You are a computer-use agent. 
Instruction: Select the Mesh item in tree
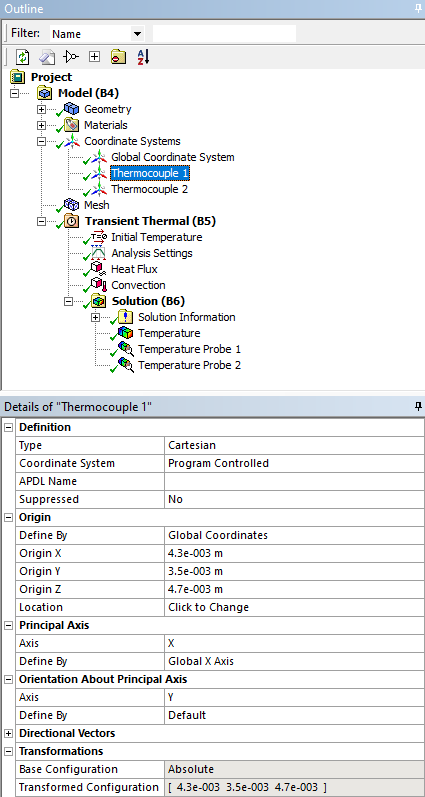click(x=97, y=205)
